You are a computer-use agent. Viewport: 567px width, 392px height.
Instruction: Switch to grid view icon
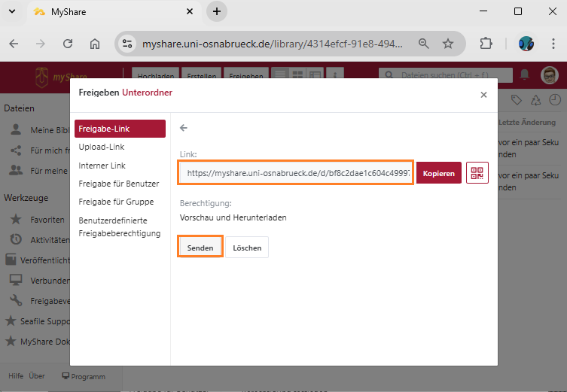[297, 75]
